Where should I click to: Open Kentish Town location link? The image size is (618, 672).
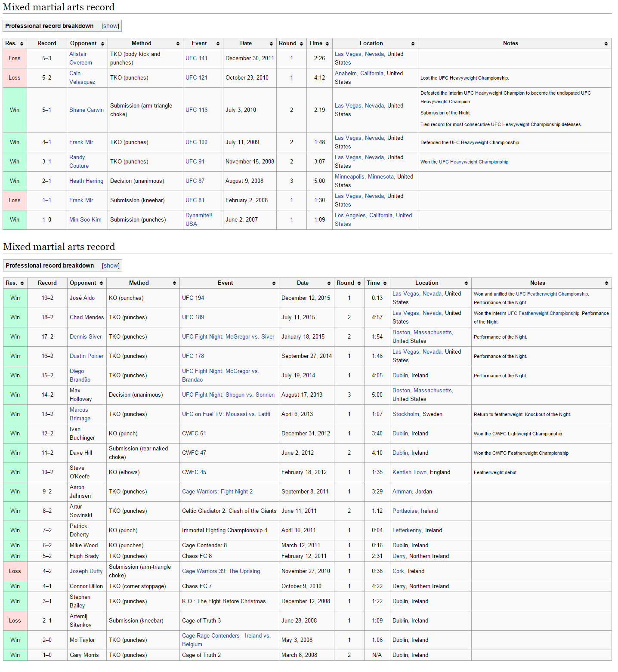(x=409, y=472)
